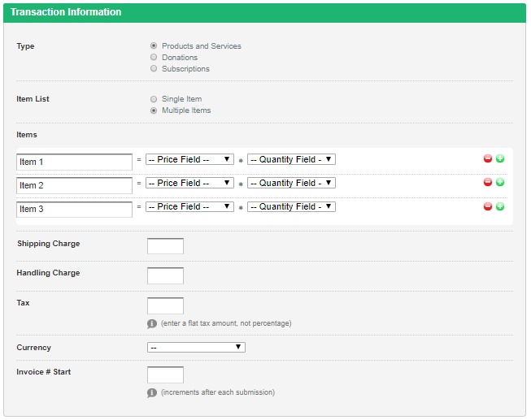Select the Subscriptions type option

pos(154,69)
